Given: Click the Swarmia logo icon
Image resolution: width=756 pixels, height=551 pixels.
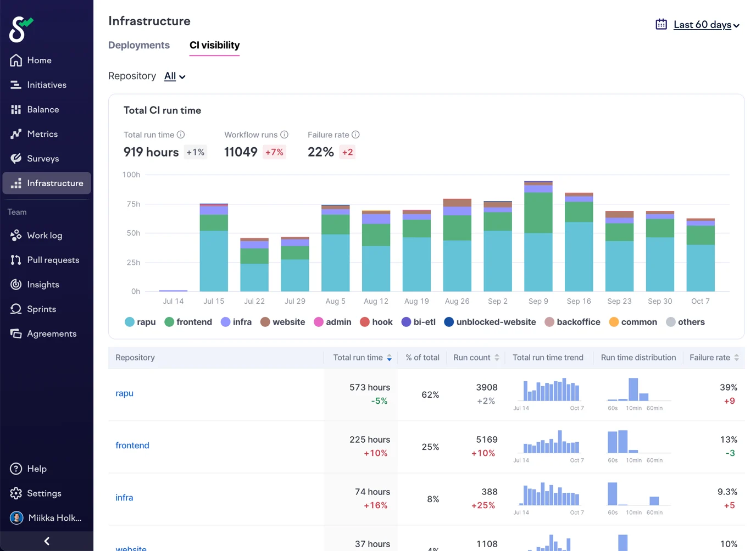Looking at the screenshot, I should (x=20, y=29).
